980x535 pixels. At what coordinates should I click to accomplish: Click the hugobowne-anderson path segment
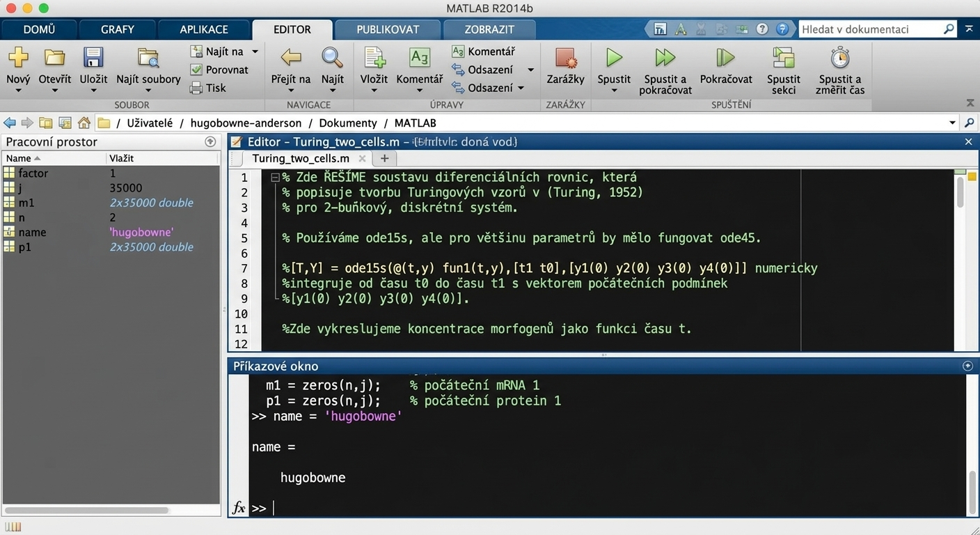pyautogui.click(x=246, y=123)
